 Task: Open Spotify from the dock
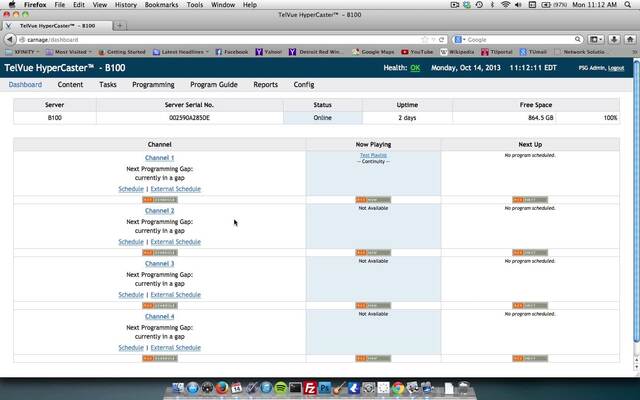[281, 388]
